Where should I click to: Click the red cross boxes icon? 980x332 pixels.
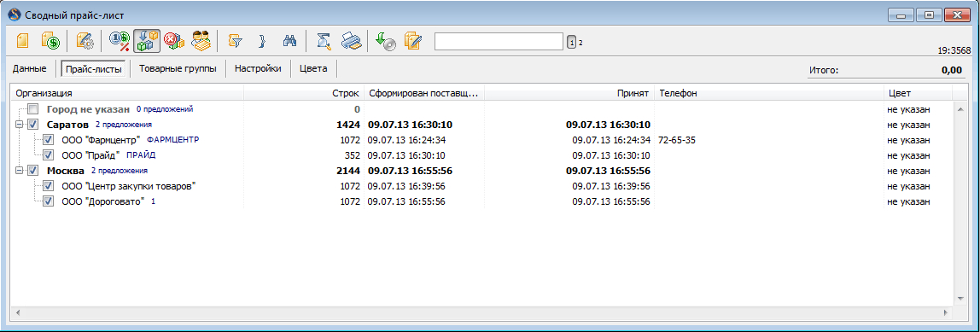(x=174, y=41)
